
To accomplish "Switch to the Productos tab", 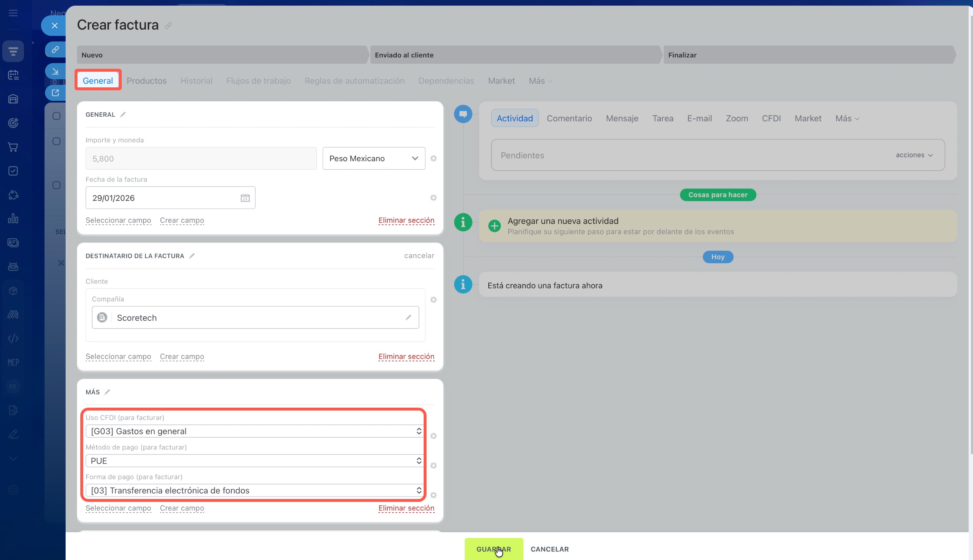I will [x=147, y=81].
